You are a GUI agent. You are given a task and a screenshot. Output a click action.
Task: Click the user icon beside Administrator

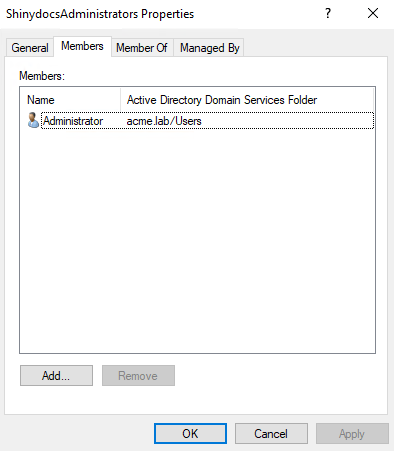(x=33, y=121)
